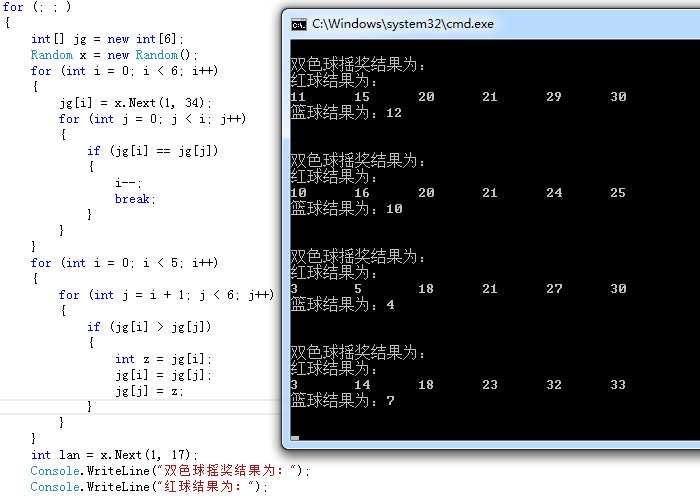Click the line 'jg[i] = jg[j];'
The height and width of the screenshot is (497, 700).
(x=163, y=375)
